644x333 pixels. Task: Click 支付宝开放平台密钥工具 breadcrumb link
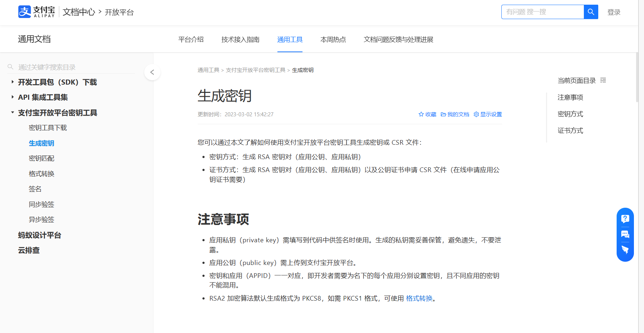[x=255, y=70]
